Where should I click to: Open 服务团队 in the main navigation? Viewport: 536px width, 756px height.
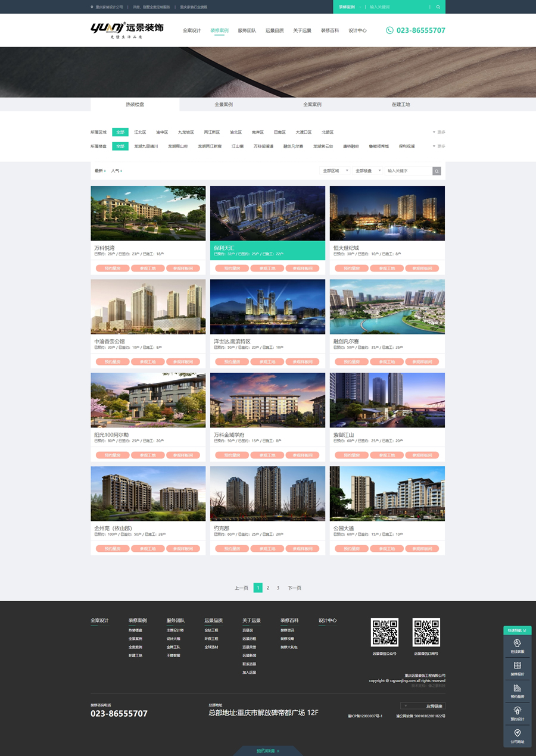click(247, 30)
